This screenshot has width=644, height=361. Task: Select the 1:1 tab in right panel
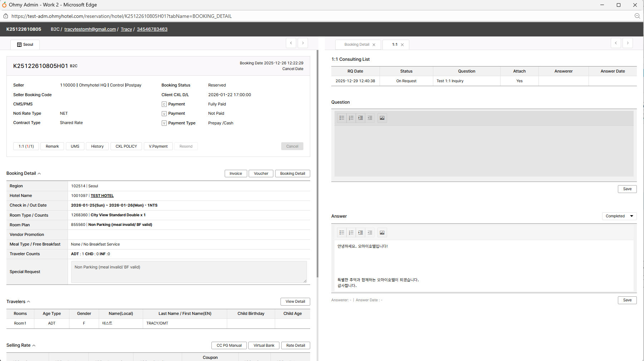pos(395,45)
